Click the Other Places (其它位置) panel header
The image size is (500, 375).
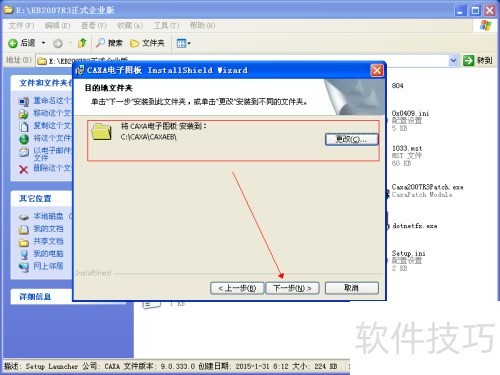pos(41,199)
